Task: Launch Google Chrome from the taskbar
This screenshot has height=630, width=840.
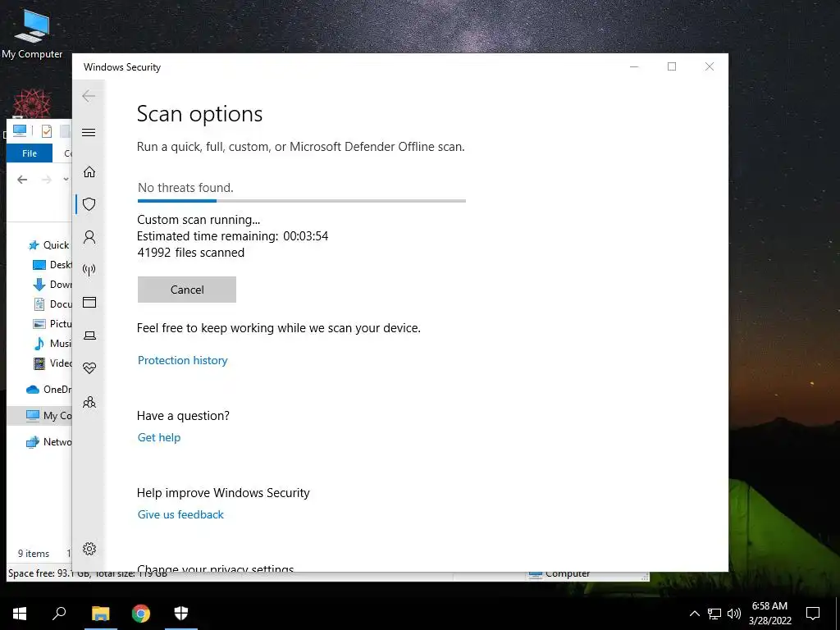Action: coord(141,614)
